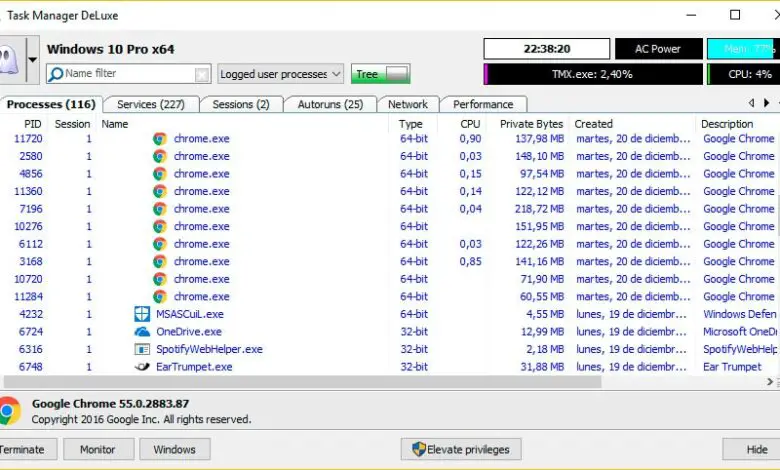Click Chrome icon for PID 3168 row

tap(160, 261)
